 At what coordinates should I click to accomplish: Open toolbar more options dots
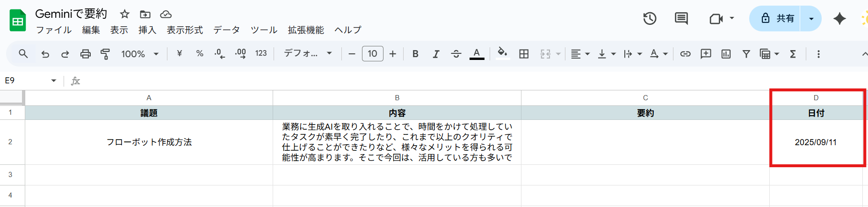coord(818,54)
